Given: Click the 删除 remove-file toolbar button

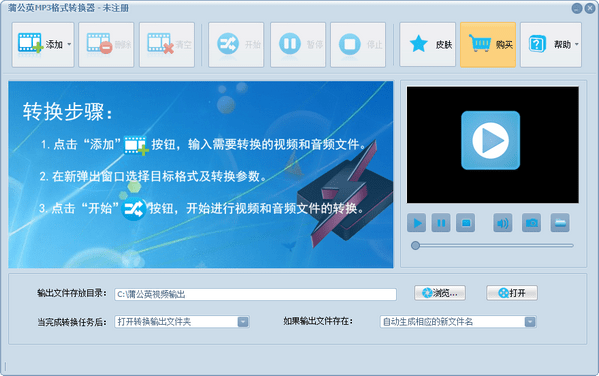Looking at the screenshot, I should click(x=106, y=45).
